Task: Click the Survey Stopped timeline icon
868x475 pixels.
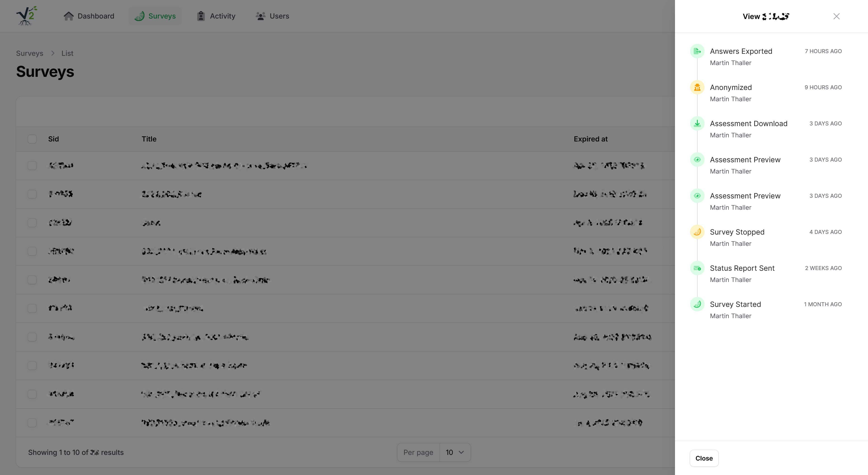Action: pyautogui.click(x=697, y=232)
